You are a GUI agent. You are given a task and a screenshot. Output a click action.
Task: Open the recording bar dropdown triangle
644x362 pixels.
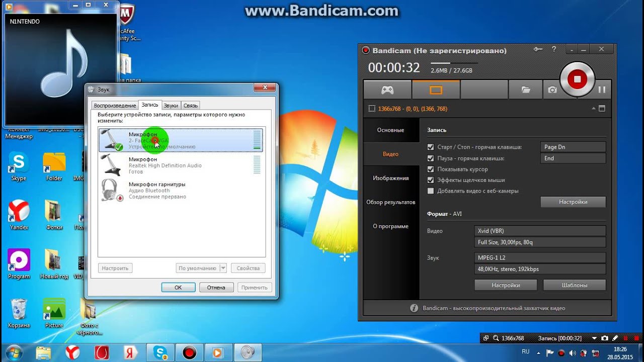pos(594,338)
